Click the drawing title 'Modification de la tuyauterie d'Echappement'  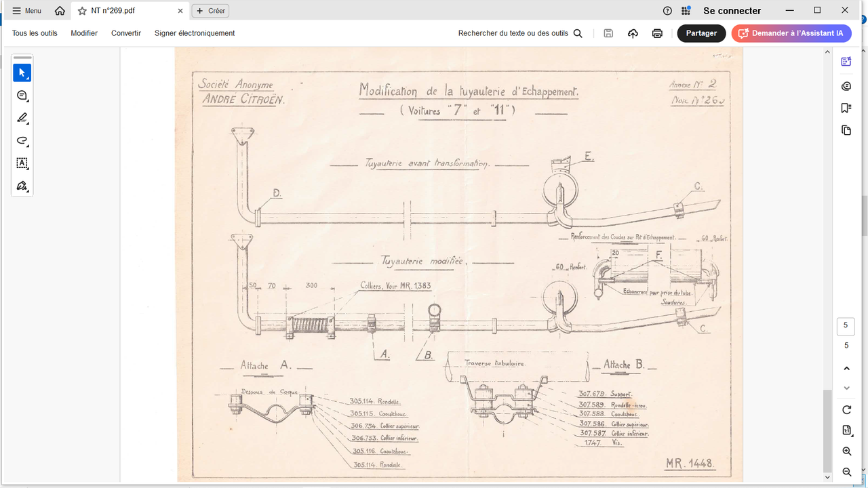pos(469,91)
